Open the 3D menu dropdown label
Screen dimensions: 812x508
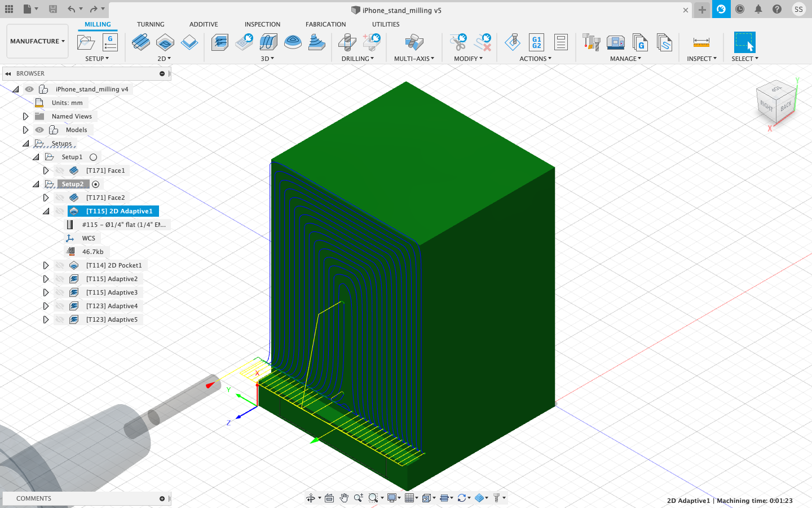267,59
